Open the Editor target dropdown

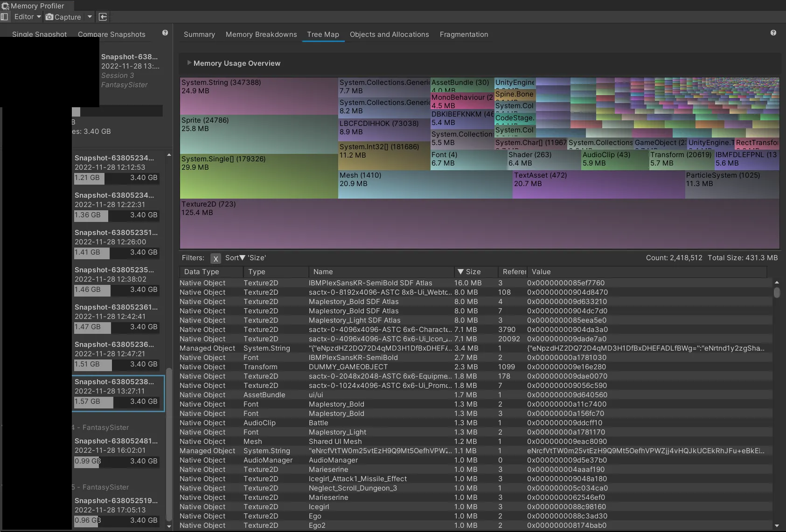click(x=28, y=17)
